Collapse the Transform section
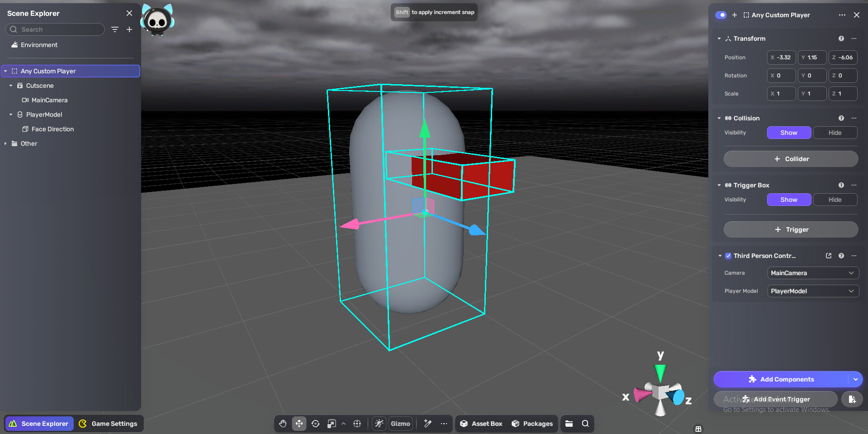Screen dimensions: 868x434 tap(719, 38)
